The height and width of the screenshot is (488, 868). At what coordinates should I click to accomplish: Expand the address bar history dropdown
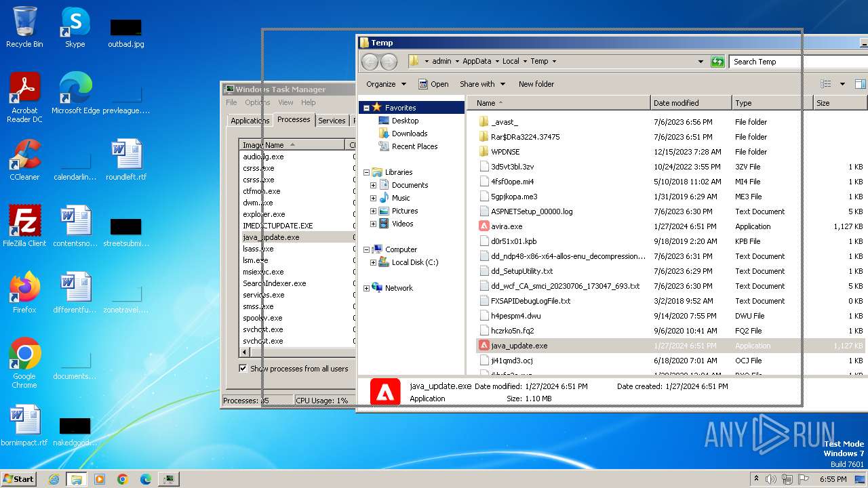701,62
